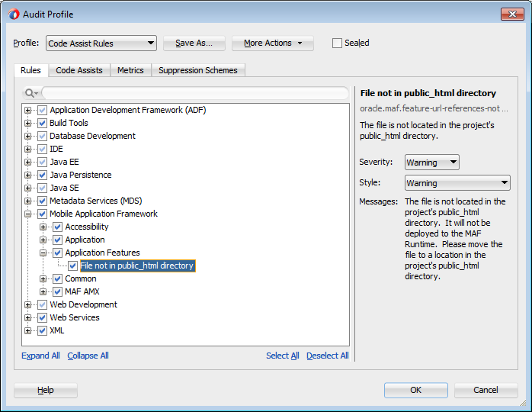Expand the Accessibility node
Screen dimensions: 532x412
[x=43, y=227]
